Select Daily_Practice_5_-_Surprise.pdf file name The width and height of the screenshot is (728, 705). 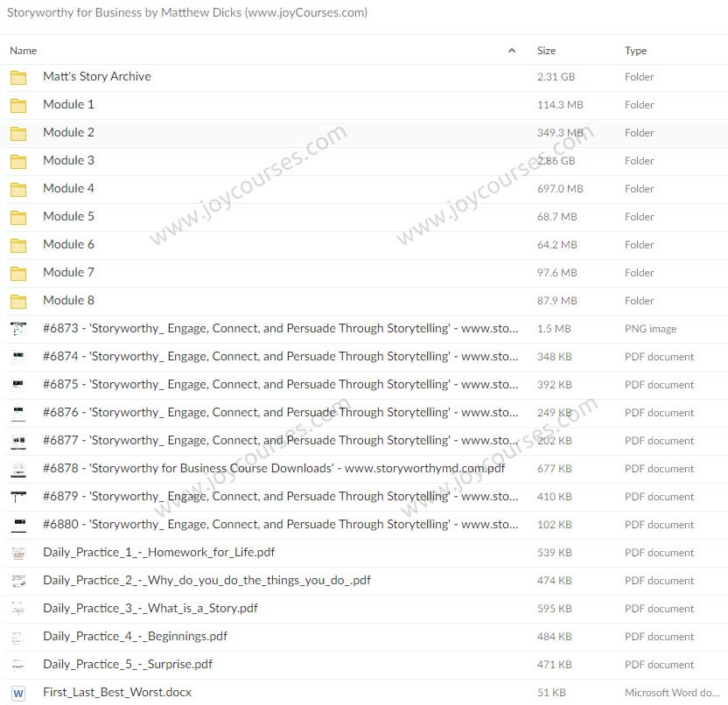coord(128,664)
